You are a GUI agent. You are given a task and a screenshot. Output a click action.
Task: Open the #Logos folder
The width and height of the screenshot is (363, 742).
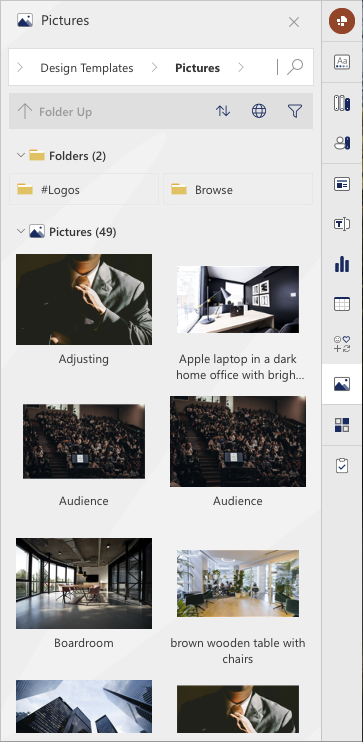point(84,189)
